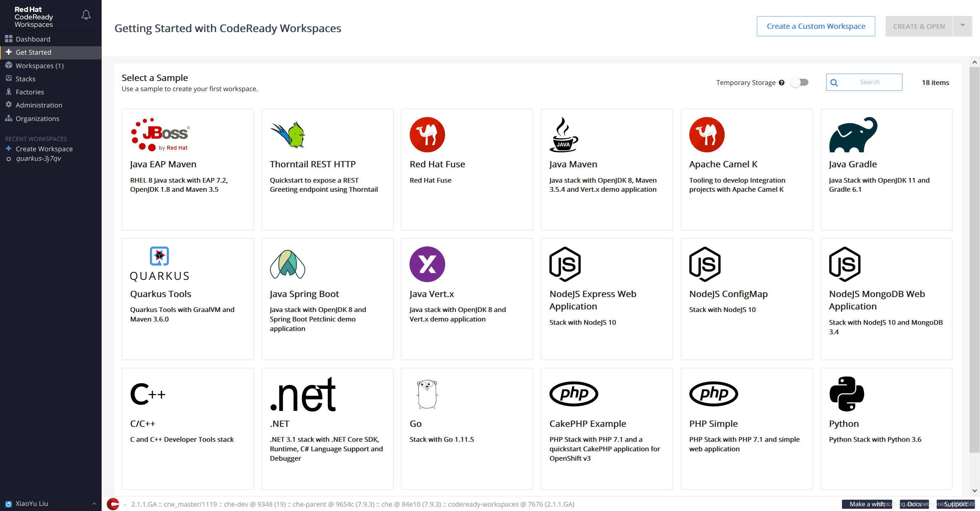This screenshot has height=511, width=980.
Task: Click the Thorntail bird logo
Action: pos(288,134)
